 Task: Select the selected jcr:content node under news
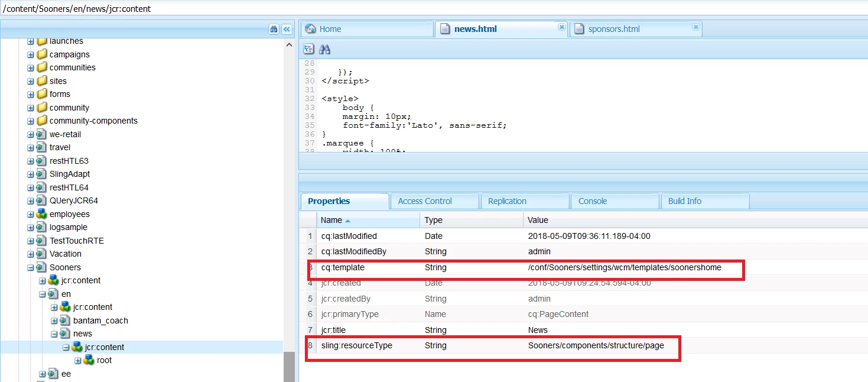coord(104,347)
